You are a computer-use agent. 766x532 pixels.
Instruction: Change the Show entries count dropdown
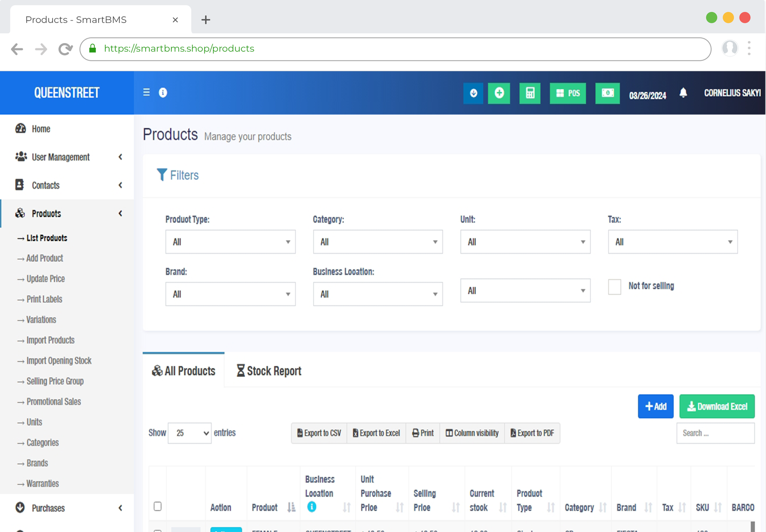(190, 433)
